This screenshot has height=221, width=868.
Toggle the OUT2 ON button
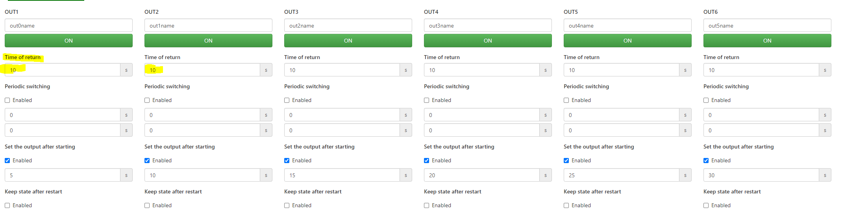click(x=208, y=41)
